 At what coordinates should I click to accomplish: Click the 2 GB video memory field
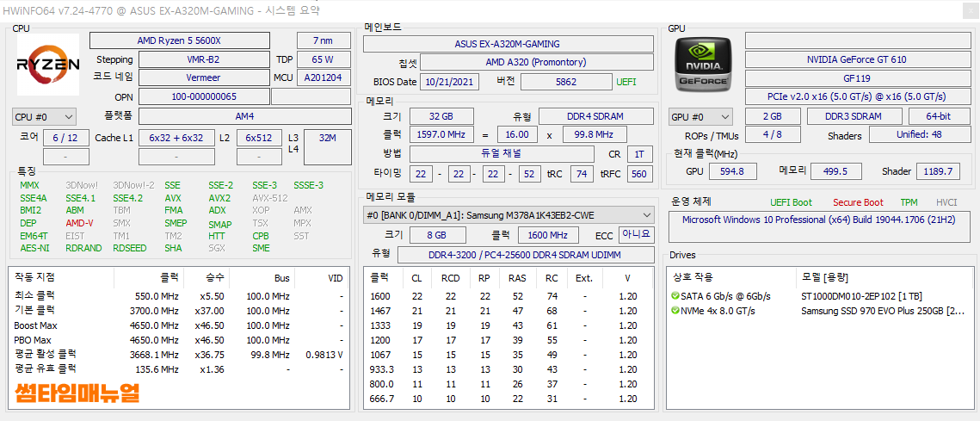[773, 116]
